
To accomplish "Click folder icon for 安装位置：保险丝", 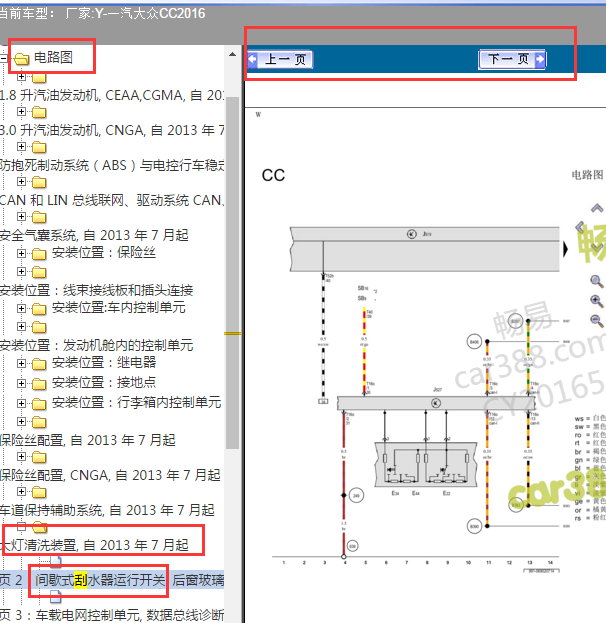I will click(x=39, y=253).
